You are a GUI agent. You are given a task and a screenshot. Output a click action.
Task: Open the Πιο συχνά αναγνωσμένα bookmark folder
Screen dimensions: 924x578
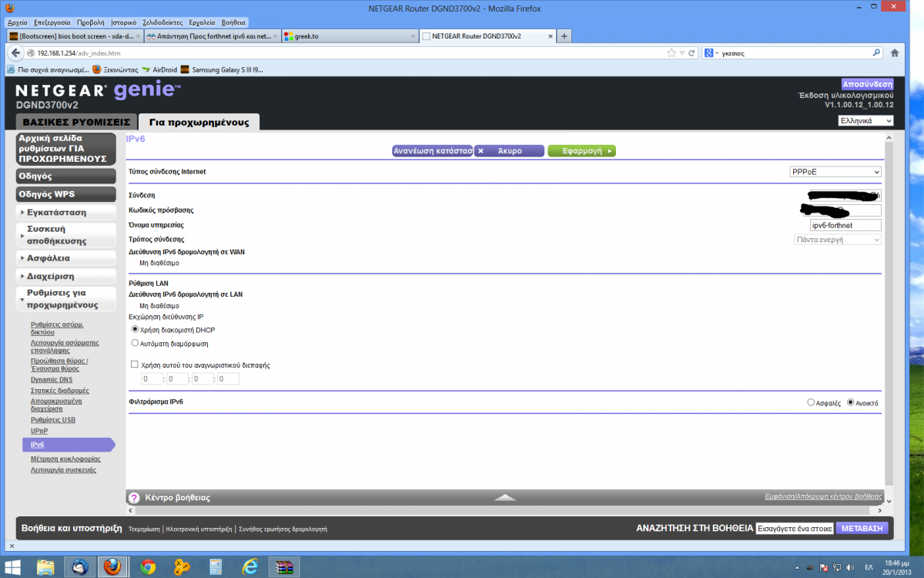click(47, 69)
